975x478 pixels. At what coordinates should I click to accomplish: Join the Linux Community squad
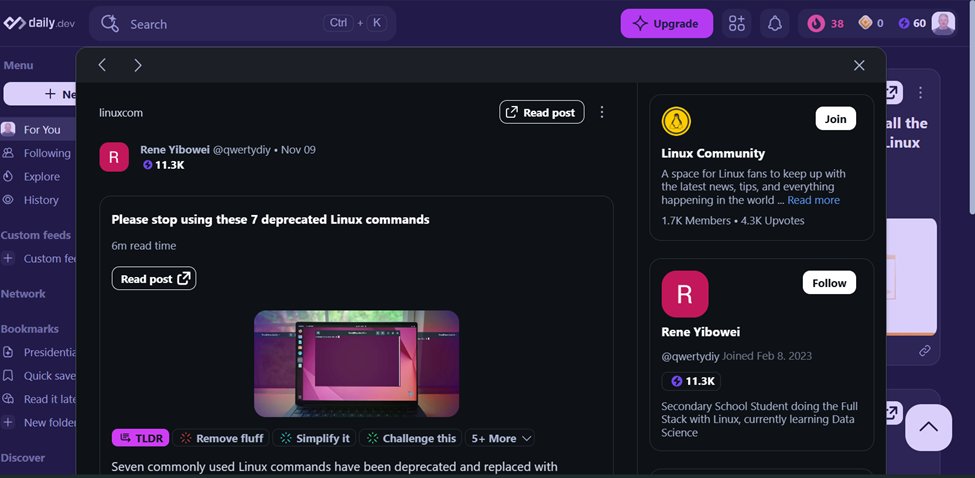(x=835, y=119)
